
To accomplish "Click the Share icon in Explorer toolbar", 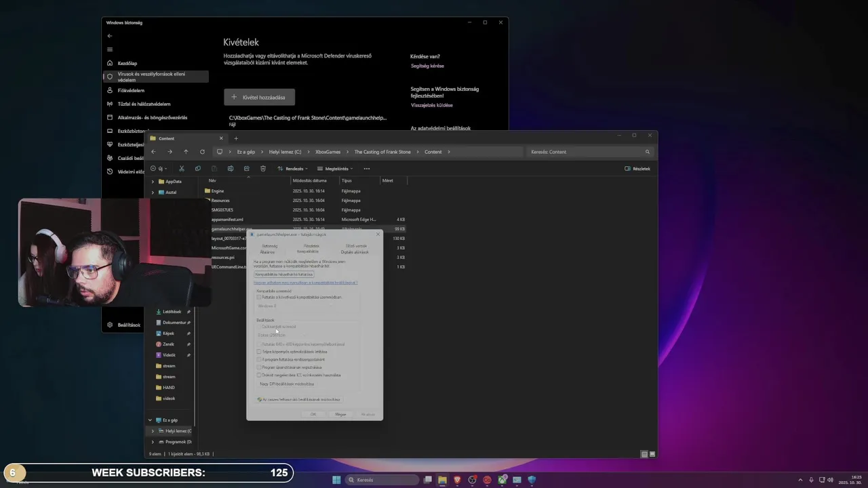I will (x=246, y=169).
